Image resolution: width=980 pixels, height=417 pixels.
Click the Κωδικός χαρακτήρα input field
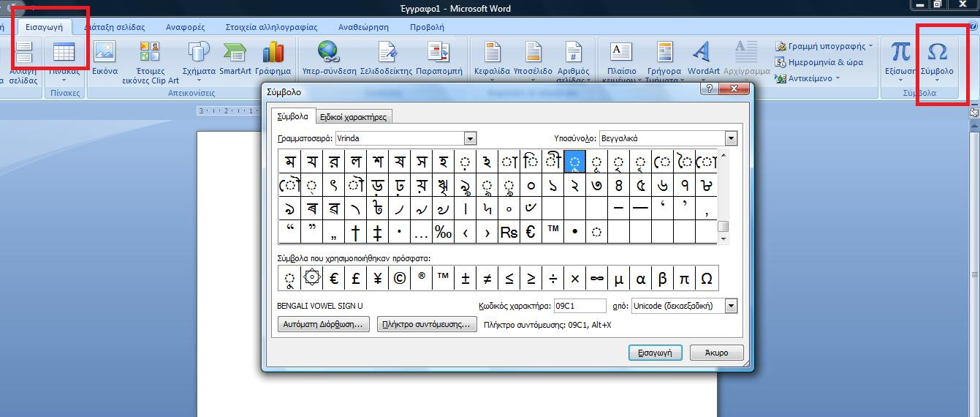pyautogui.click(x=579, y=306)
